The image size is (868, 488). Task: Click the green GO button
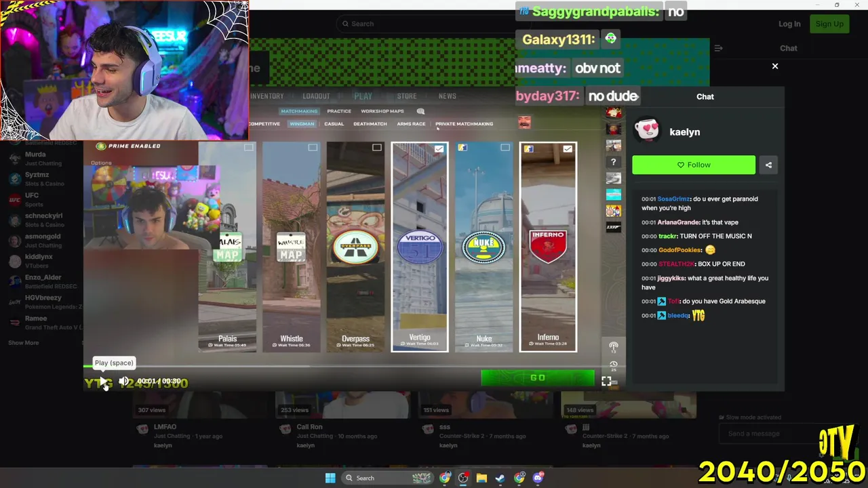pos(538,378)
